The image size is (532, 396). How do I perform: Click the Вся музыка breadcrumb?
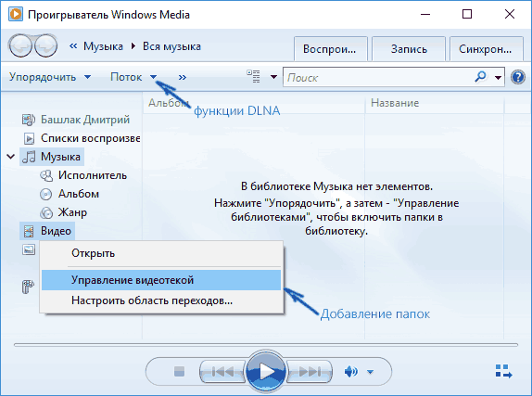click(171, 46)
